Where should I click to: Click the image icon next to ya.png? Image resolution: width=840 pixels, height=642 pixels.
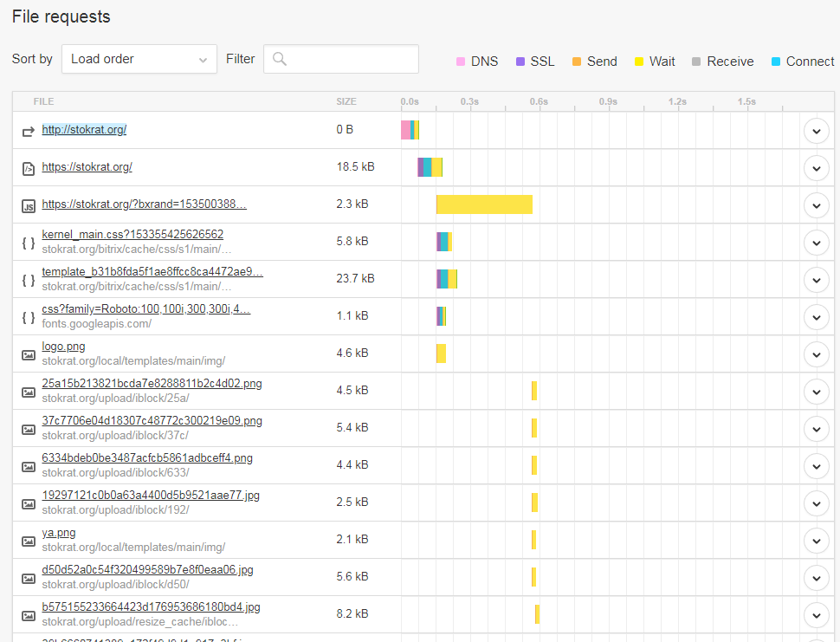(28, 541)
